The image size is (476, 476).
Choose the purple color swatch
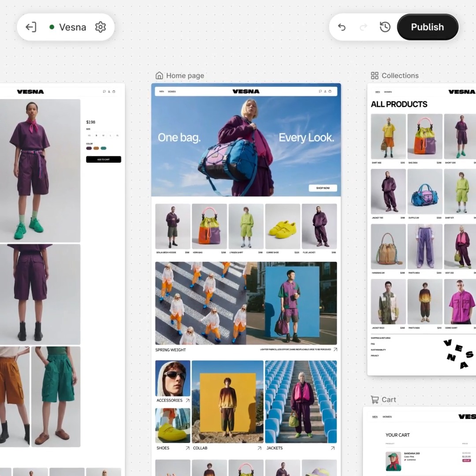pyautogui.click(x=89, y=148)
